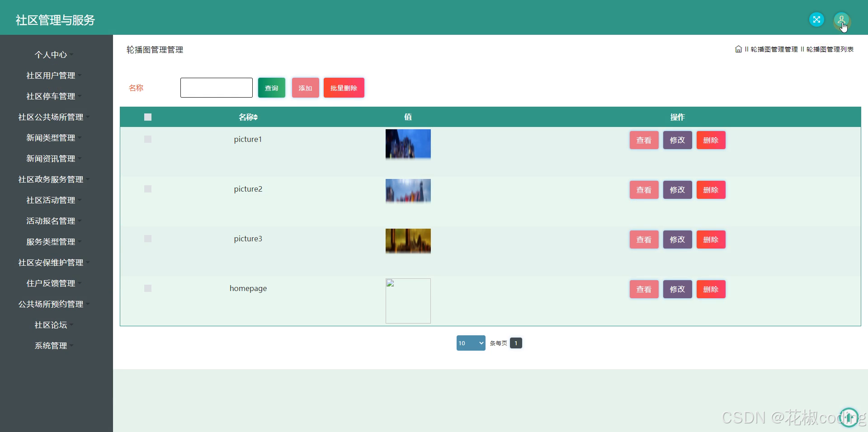Screen dimensions: 868x432
Task: Open the rows-per-page dropdown showing 10
Action: [471, 343]
